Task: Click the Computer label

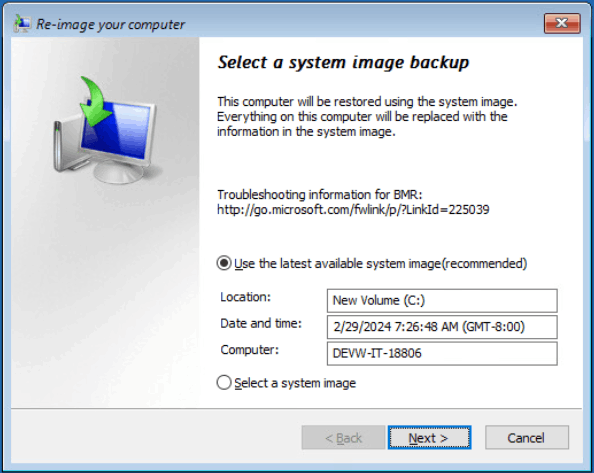Action: click(x=250, y=350)
